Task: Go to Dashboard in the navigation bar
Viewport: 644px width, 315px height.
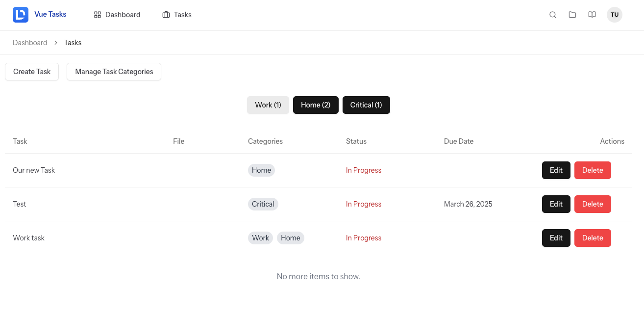Action: point(123,15)
